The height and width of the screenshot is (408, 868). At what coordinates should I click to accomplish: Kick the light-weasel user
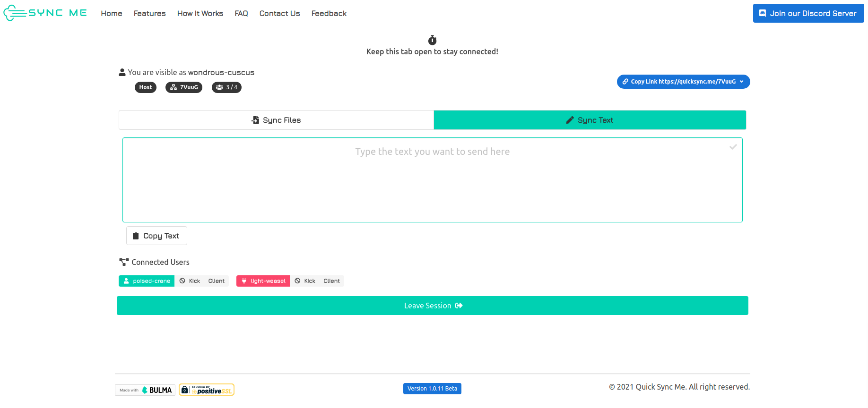305,281
